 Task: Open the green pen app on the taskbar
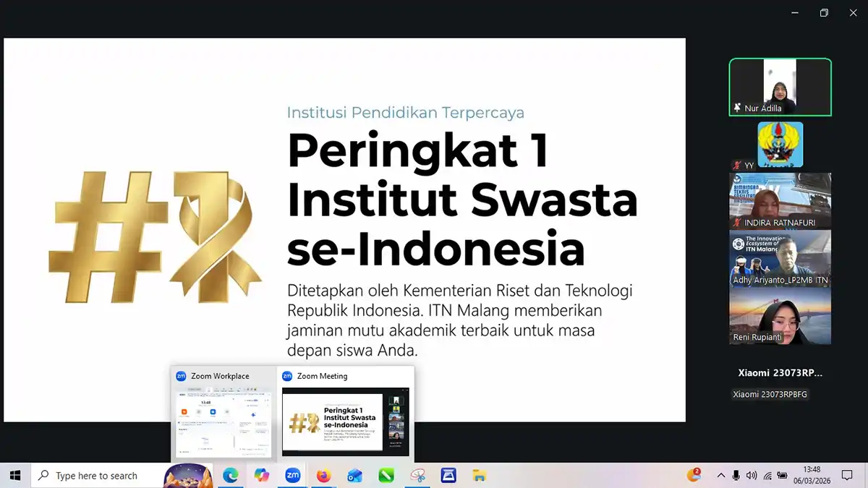(x=386, y=476)
